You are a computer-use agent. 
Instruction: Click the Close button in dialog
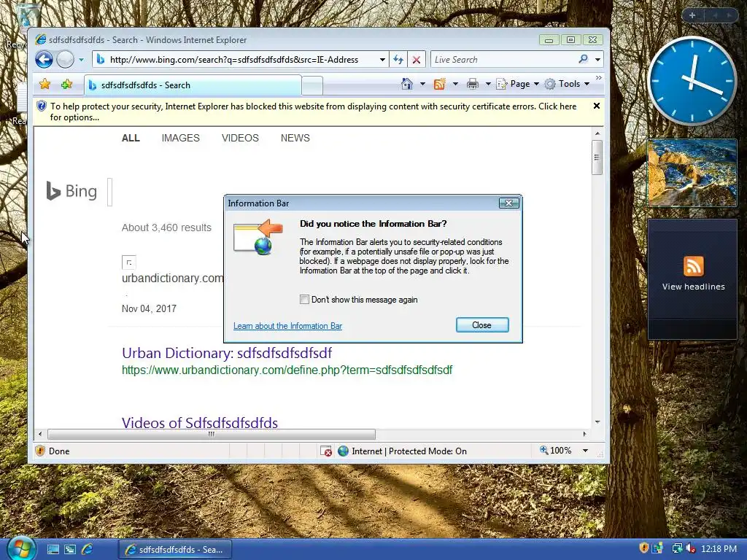(x=482, y=324)
